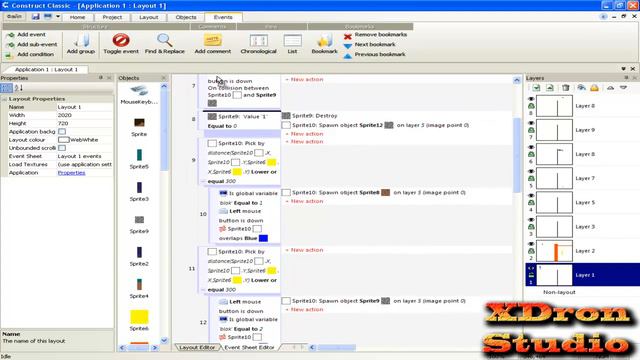Collapse Layout Properties section

(x=4, y=99)
